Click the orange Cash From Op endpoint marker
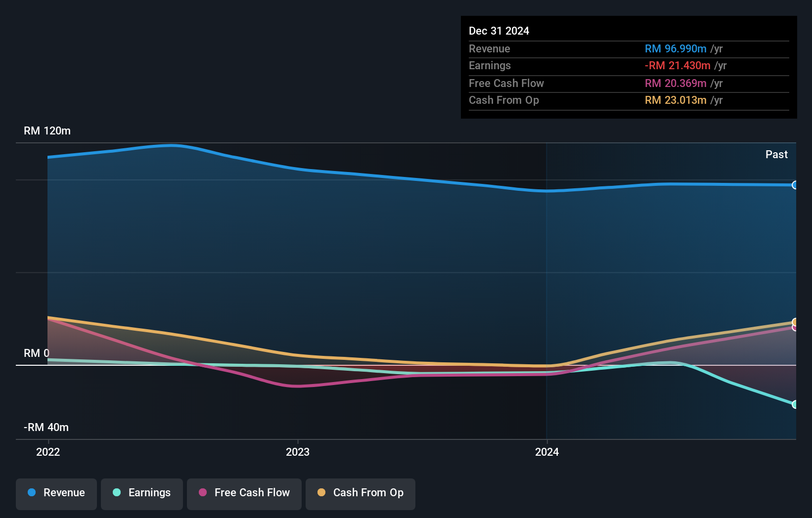 [x=795, y=322]
